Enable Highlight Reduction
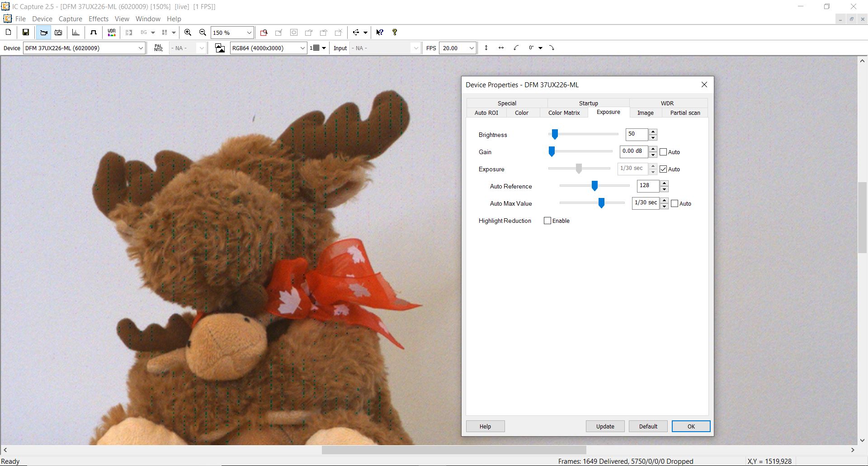Image resolution: width=868 pixels, height=466 pixels. click(x=547, y=221)
